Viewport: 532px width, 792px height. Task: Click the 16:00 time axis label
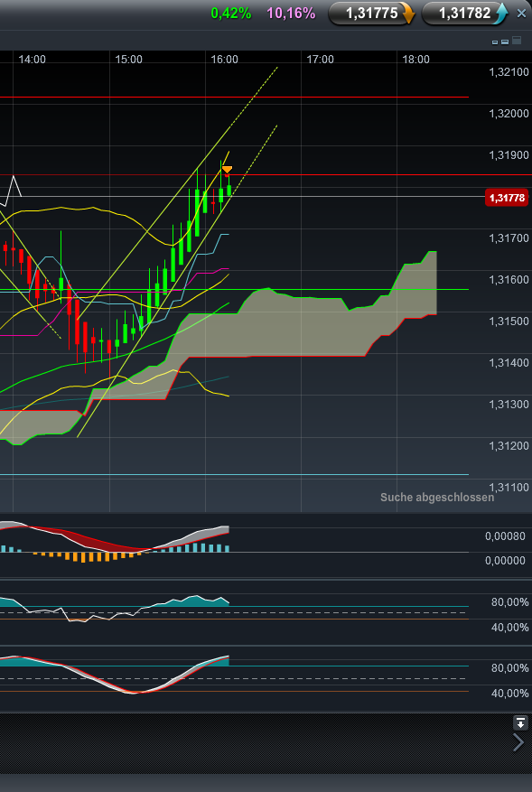(x=224, y=60)
